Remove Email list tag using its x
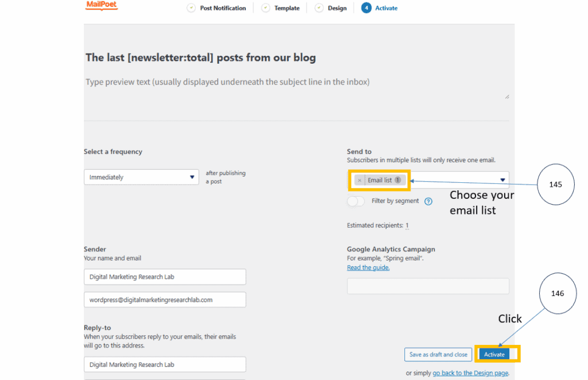The width and height of the screenshot is (588, 380). [359, 181]
